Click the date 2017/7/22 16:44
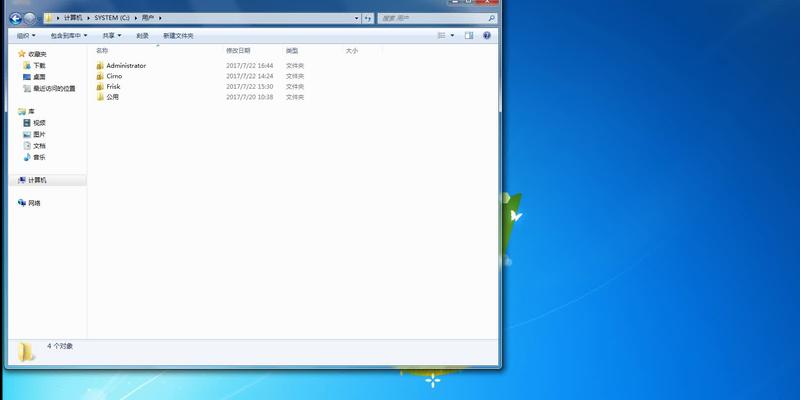This screenshot has width=800, height=400. (x=249, y=66)
